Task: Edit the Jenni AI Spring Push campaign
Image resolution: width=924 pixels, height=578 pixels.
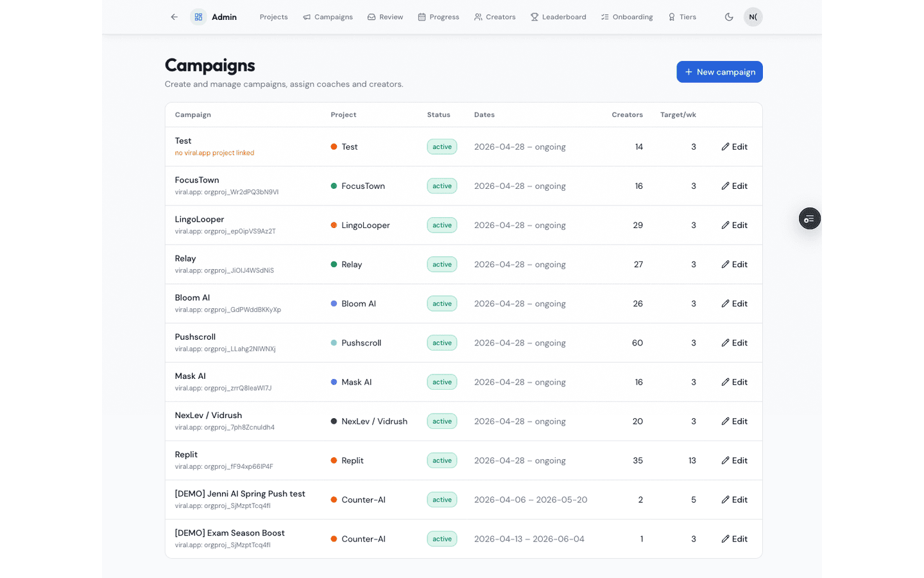Action: click(x=734, y=500)
